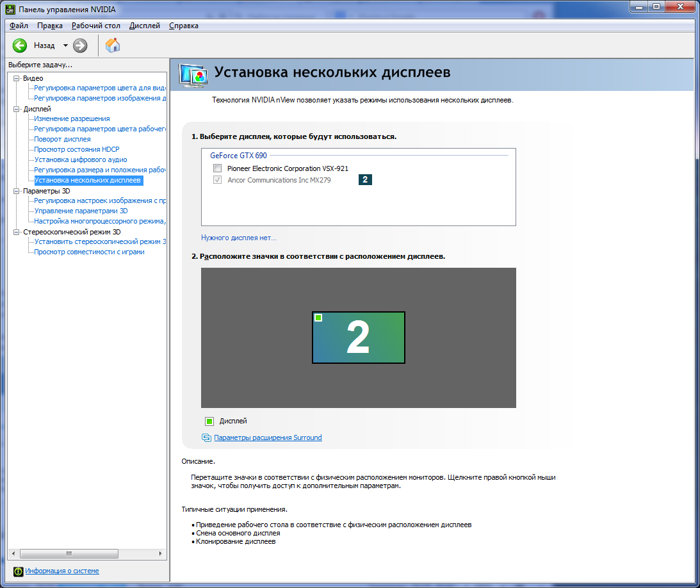Click the system information icon
Screen dimensions: 700x588
pyautogui.click(x=18, y=571)
